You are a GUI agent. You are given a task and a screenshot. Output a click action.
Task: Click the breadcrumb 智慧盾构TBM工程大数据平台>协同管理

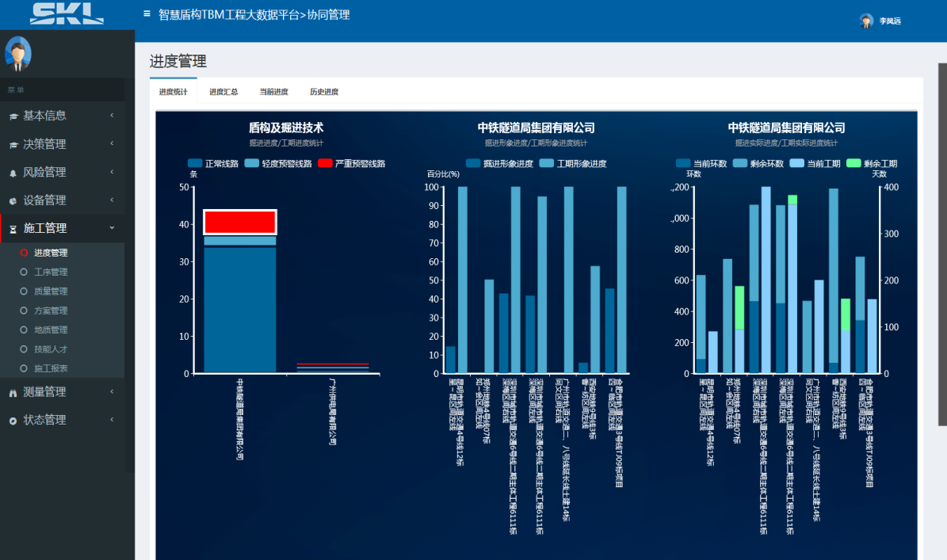[x=254, y=14]
